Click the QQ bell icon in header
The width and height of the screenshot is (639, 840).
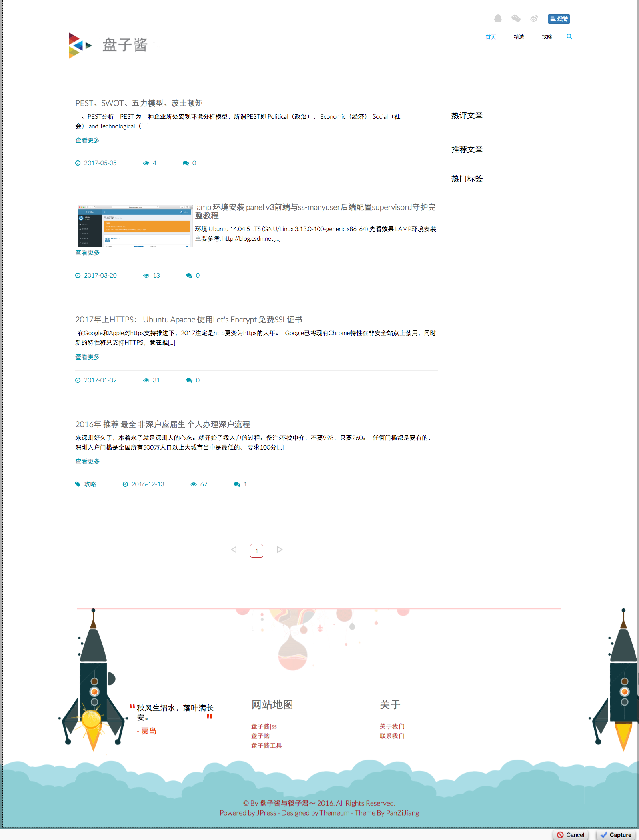[x=498, y=18]
